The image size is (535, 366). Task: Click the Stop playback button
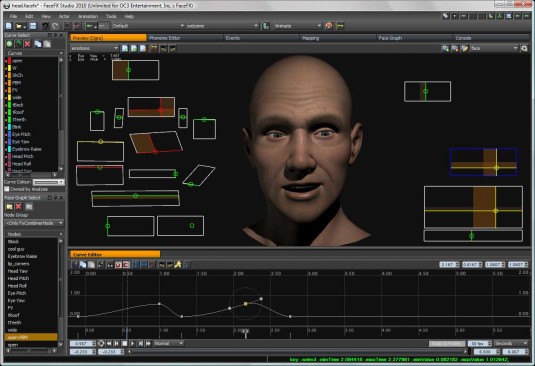point(125,343)
